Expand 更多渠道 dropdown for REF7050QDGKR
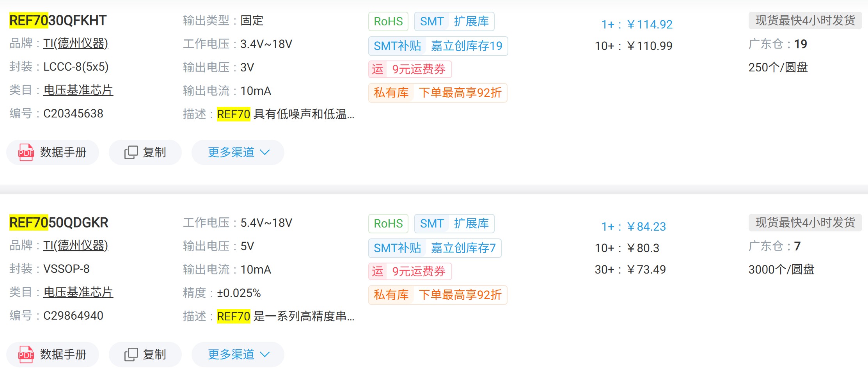Image resolution: width=868 pixels, height=368 pixels. coord(238,354)
